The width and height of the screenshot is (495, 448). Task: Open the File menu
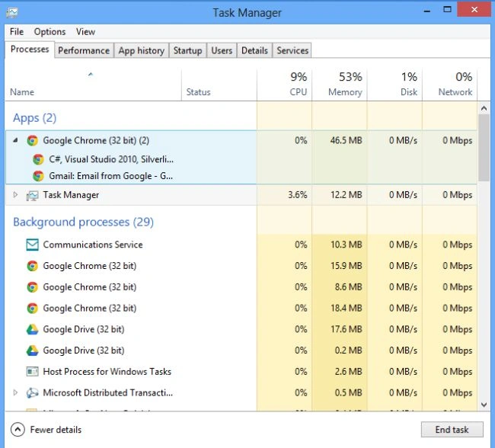click(17, 31)
